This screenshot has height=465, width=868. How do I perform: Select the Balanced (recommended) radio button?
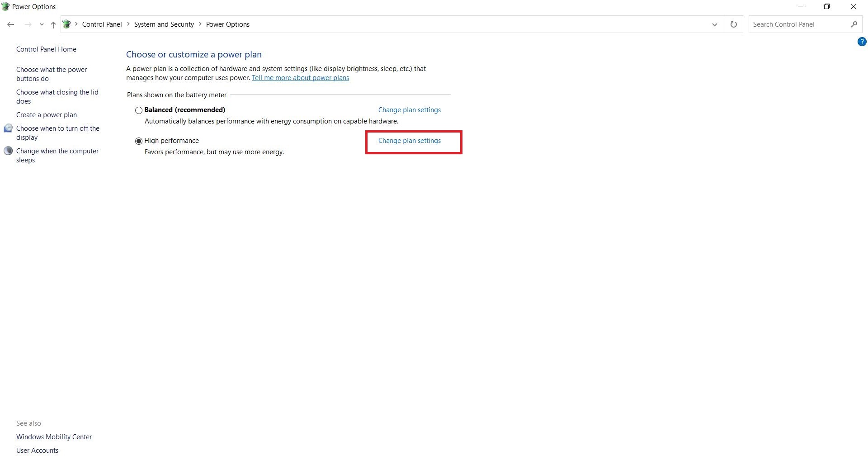(x=139, y=110)
